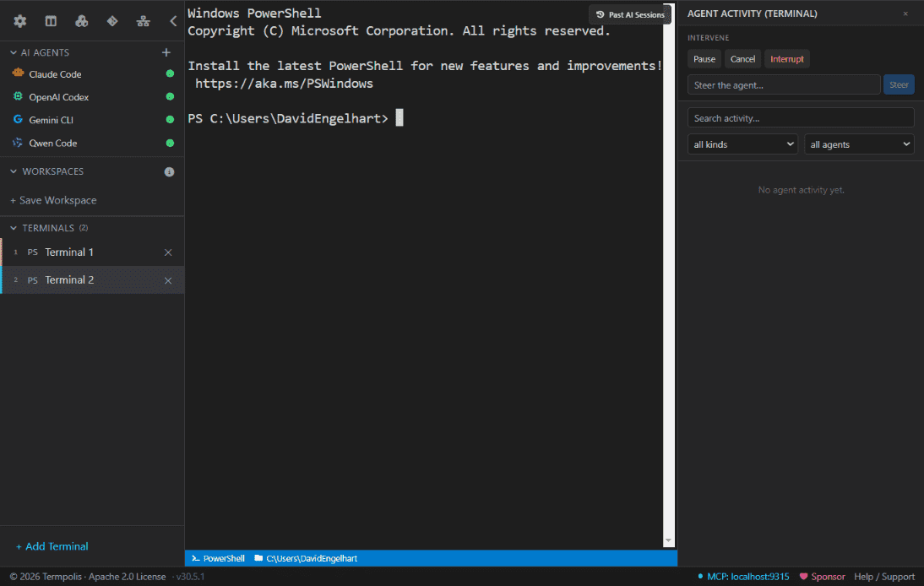
Task: Click the PowerShell label in status bar
Action: [x=224, y=558]
